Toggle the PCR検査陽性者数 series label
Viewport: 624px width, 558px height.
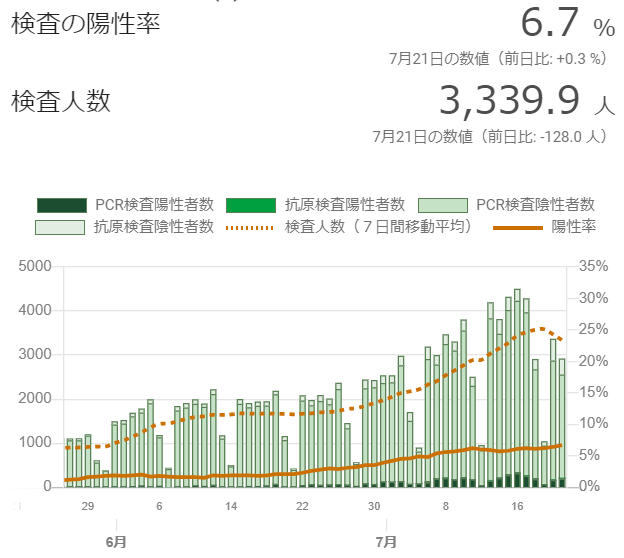coord(155,205)
